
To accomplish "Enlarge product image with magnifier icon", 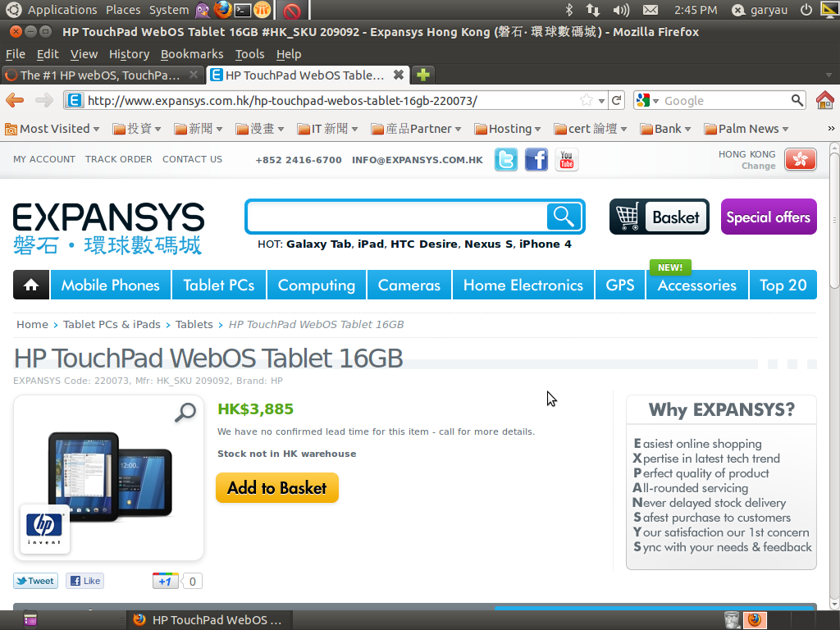I will 185,413.
